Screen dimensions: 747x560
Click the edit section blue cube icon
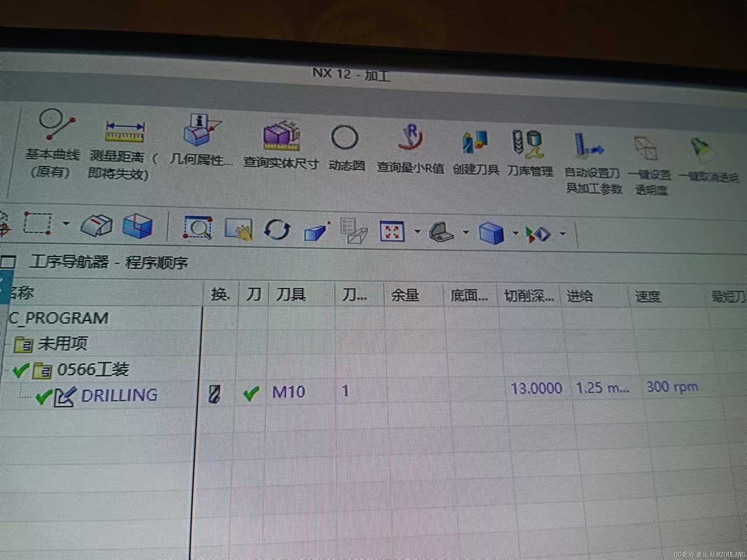[137, 226]
